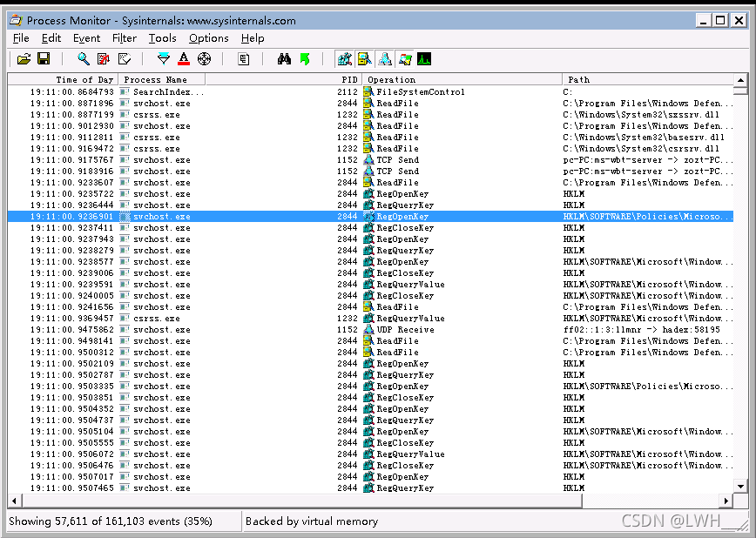This screenshot has height=538, width=756.
Task: Click the UDP Receive network icon
Action: (x=368, y=329)
